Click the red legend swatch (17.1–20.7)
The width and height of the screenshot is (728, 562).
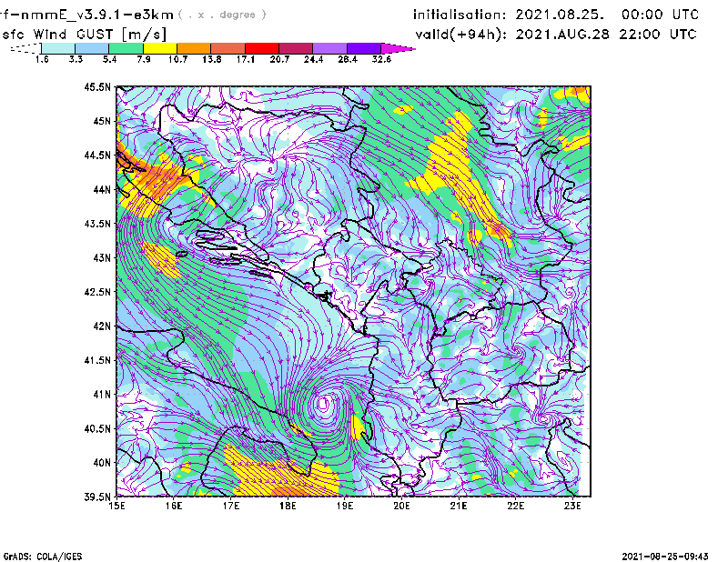coord(262,48)
